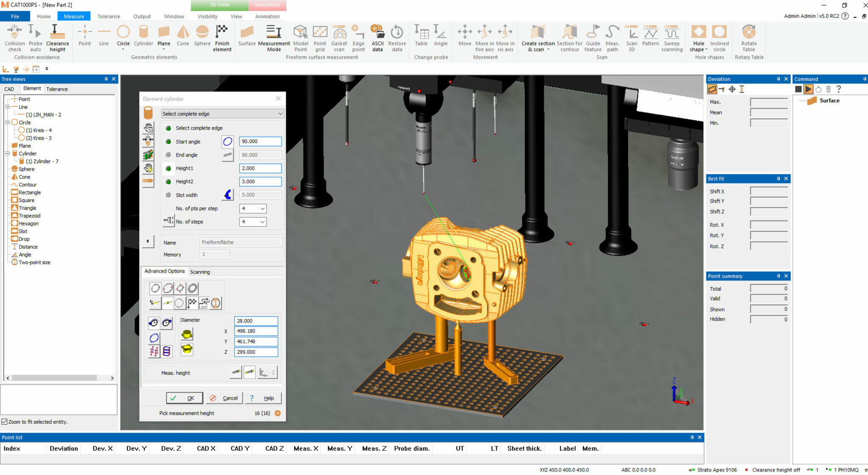
Task: Open the Gasket scan tool
Action: (x=339, y=33)
